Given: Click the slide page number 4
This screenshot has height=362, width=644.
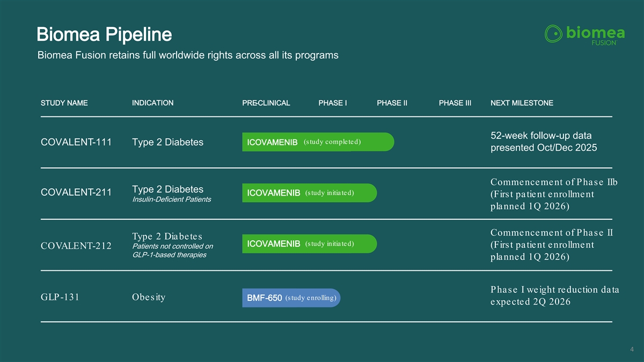Looking at the screenshot, I should tap(632, 350).
